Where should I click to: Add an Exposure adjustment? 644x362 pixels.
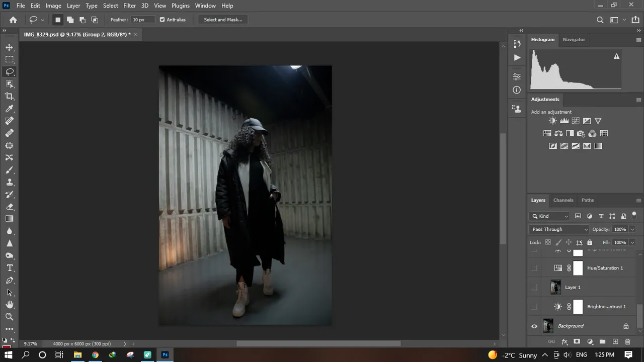coord(587,121)
